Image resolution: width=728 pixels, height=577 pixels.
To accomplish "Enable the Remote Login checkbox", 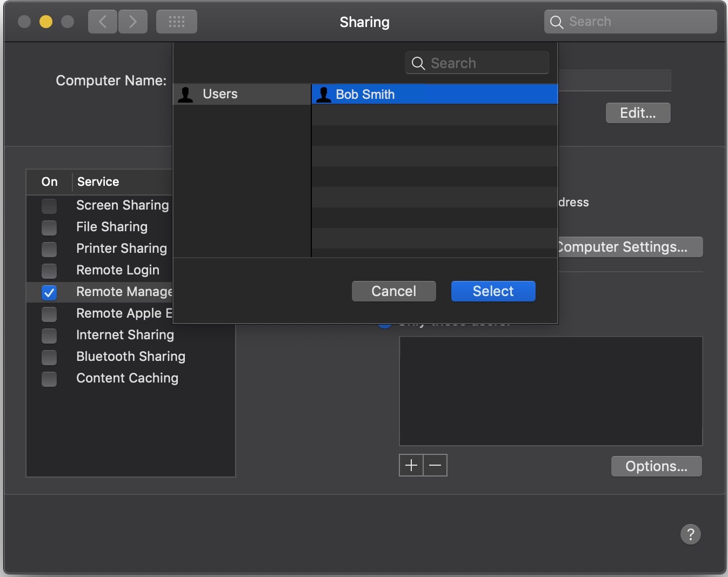I will pyautogui.click(x=49, y=271).
